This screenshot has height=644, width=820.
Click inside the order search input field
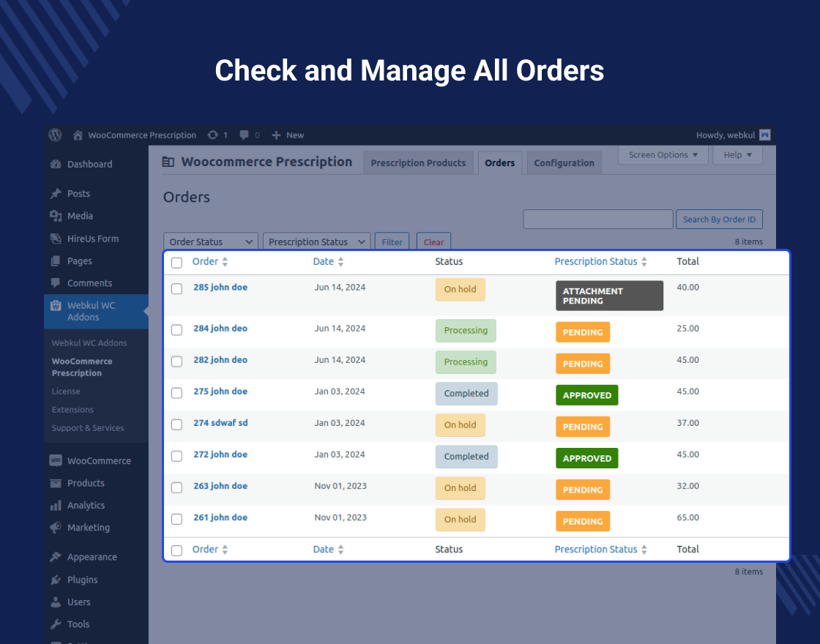pyautogui.click(x=597, y=219)
